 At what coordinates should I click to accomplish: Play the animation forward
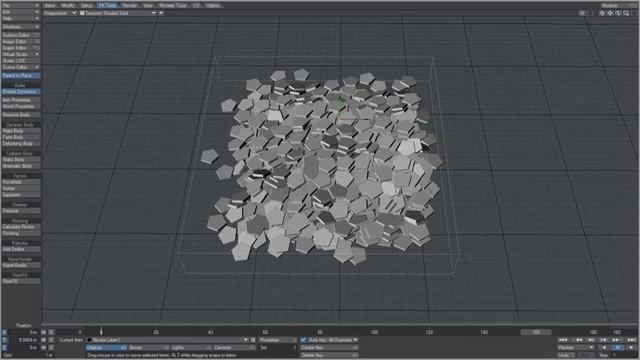point(631,348)
